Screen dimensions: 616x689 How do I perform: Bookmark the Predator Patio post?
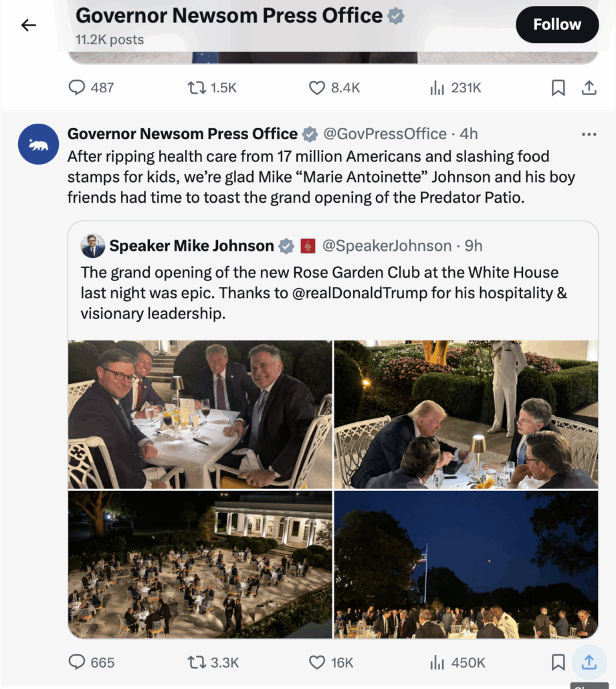[x=558, y=662]
